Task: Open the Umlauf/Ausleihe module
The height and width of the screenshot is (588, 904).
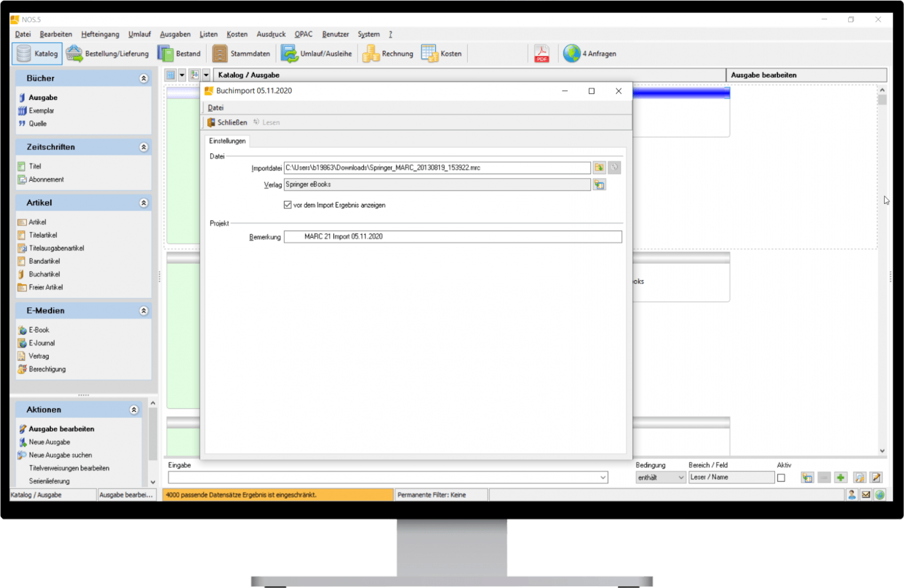Action: click(316, 54)
